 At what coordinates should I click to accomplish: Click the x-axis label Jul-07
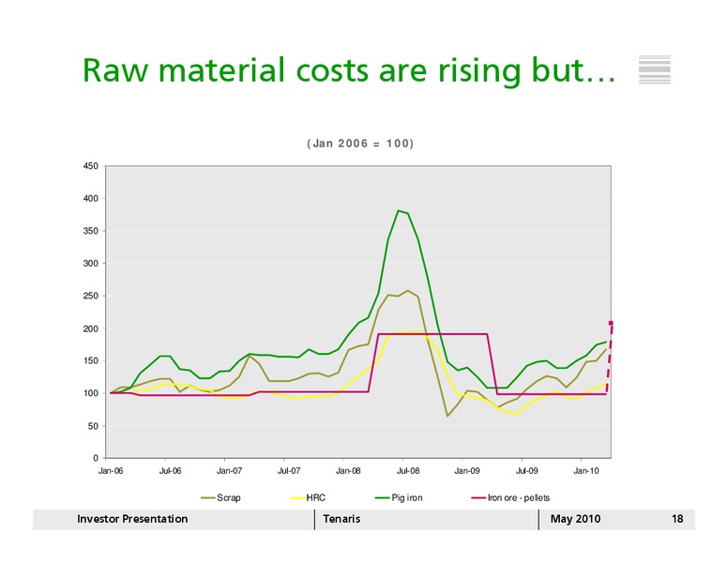coord(289,470)
